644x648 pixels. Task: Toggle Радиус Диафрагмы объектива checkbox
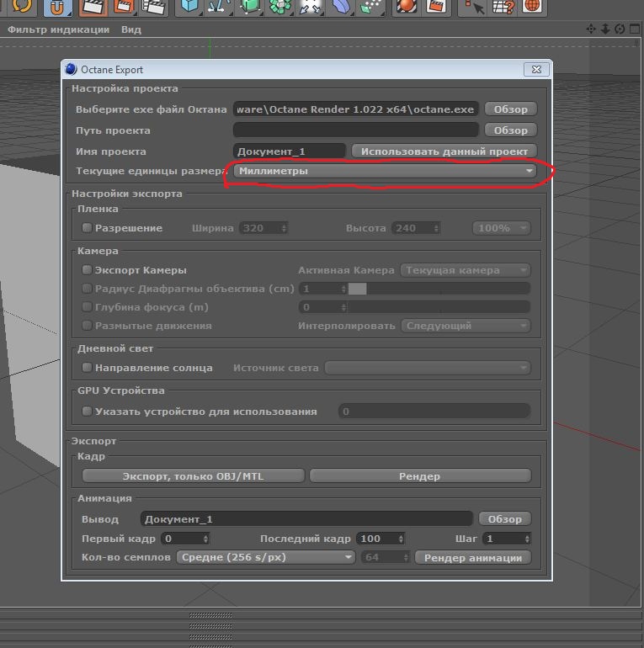87,288
